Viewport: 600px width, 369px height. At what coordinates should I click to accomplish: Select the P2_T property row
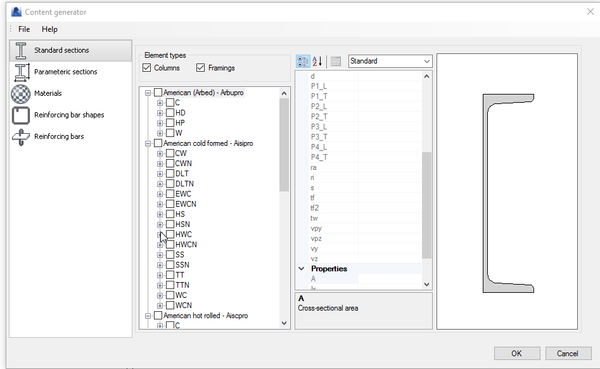[x=365, y=117]
